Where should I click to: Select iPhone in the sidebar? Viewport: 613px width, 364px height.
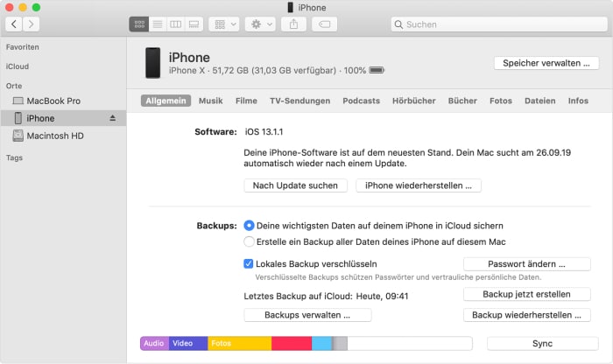pyautogui.click(x=63, y=118)
